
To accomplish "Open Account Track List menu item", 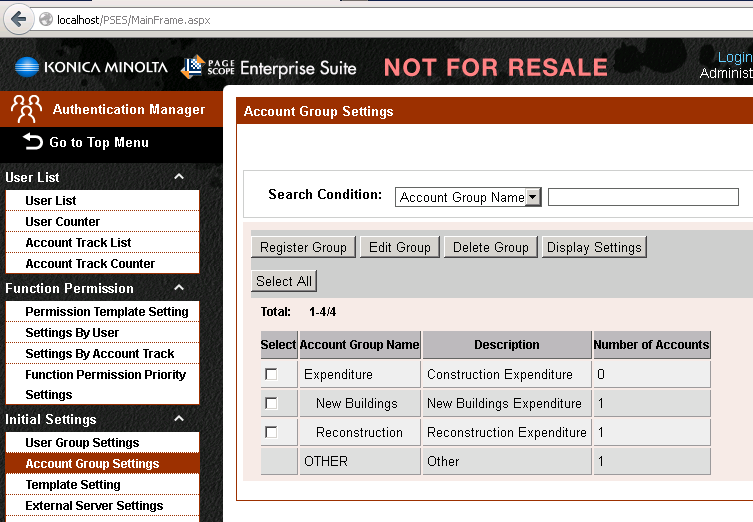I will click(78, 243).
